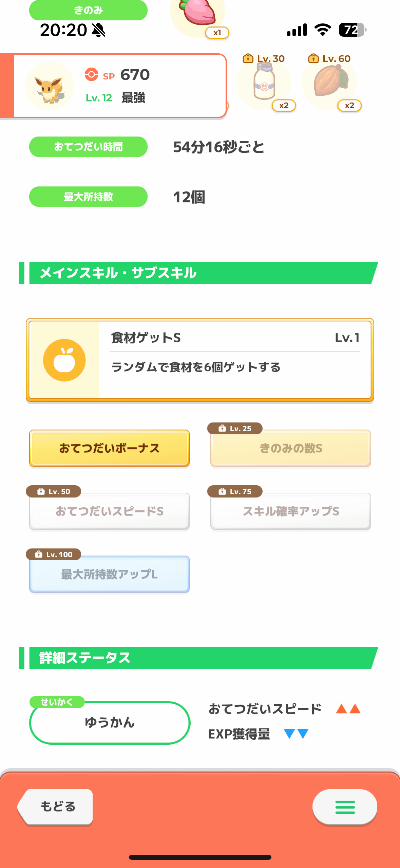Image resolution: width=400 pixels, height=868 pixels.
Task: Tap the orange apple main skill icon
Action: click(64, 360)
